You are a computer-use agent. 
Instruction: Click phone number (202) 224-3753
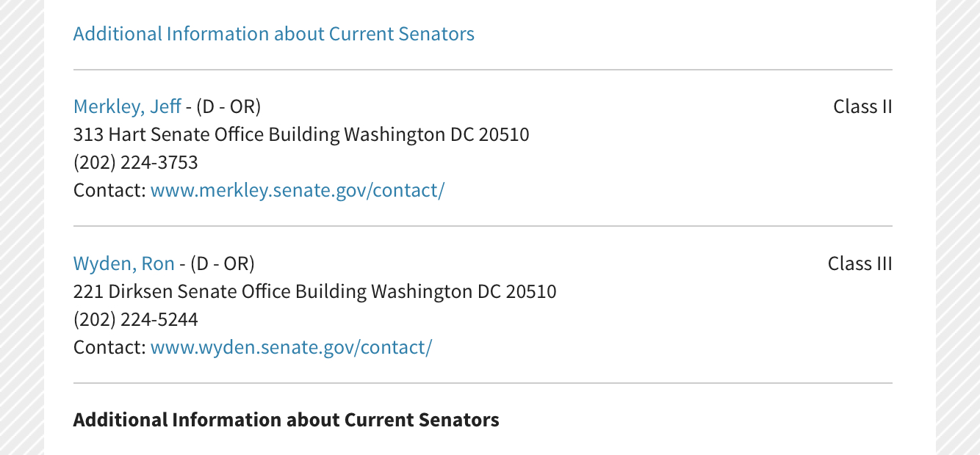coord(135,162)
